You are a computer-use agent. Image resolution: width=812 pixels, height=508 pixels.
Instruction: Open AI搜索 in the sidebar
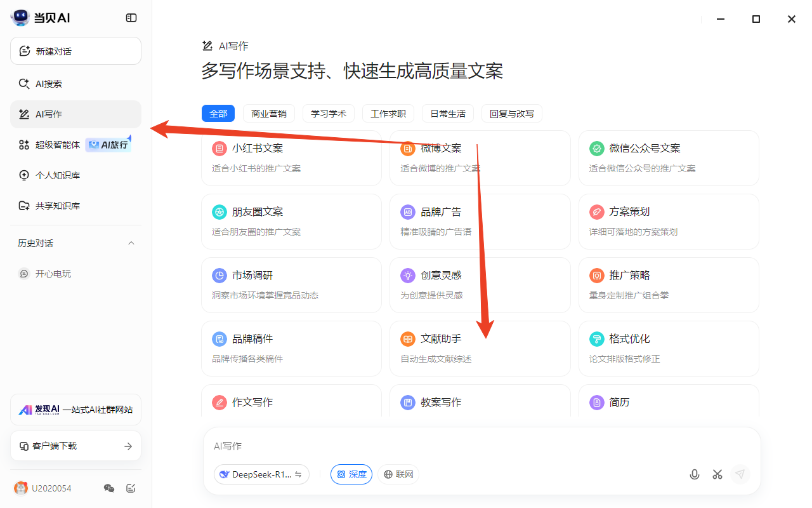click(75, 84)
